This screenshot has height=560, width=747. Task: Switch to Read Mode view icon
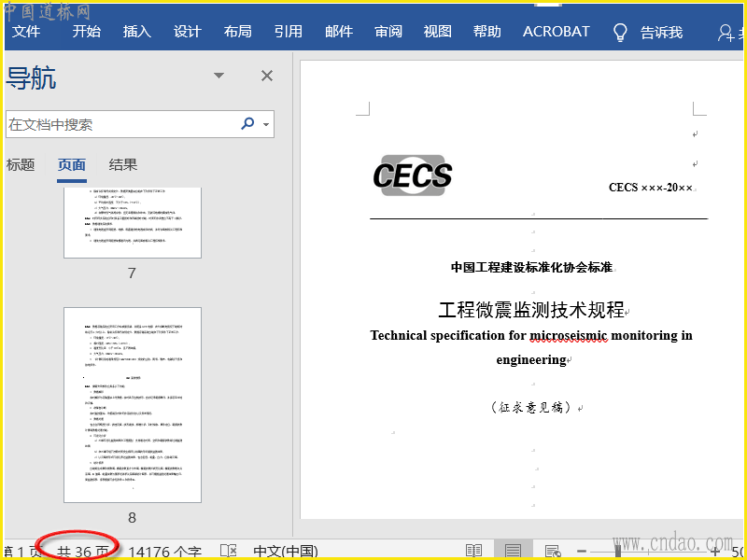(473, 552)
